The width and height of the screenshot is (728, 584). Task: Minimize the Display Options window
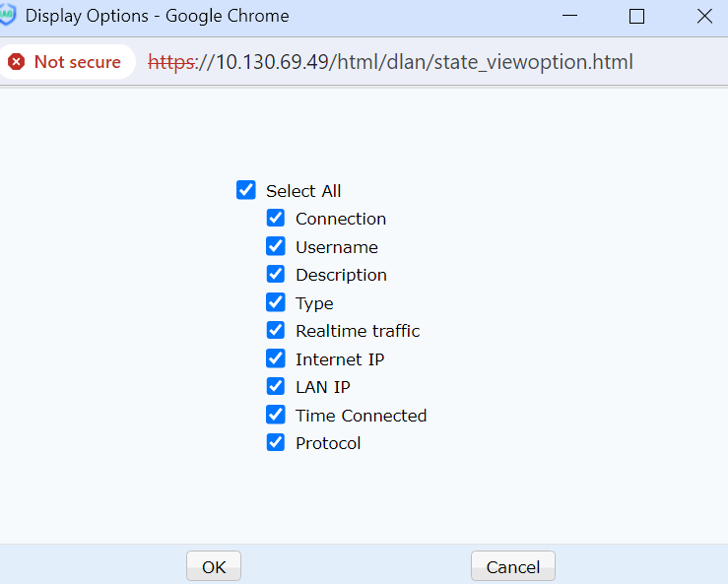coord(569,16)
